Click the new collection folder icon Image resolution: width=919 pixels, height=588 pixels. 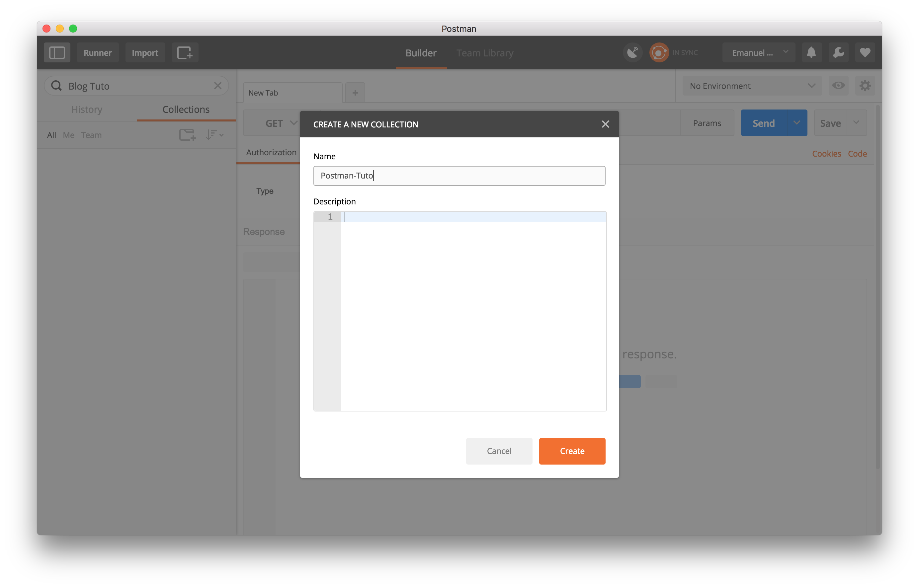187,135
